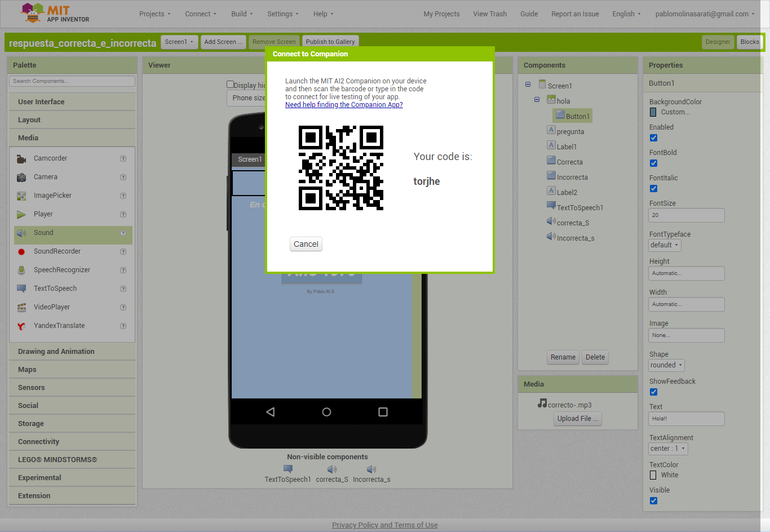Select the SpeechRecognizer component icon
The image size is (770, 532).
[x=21, y=271]
